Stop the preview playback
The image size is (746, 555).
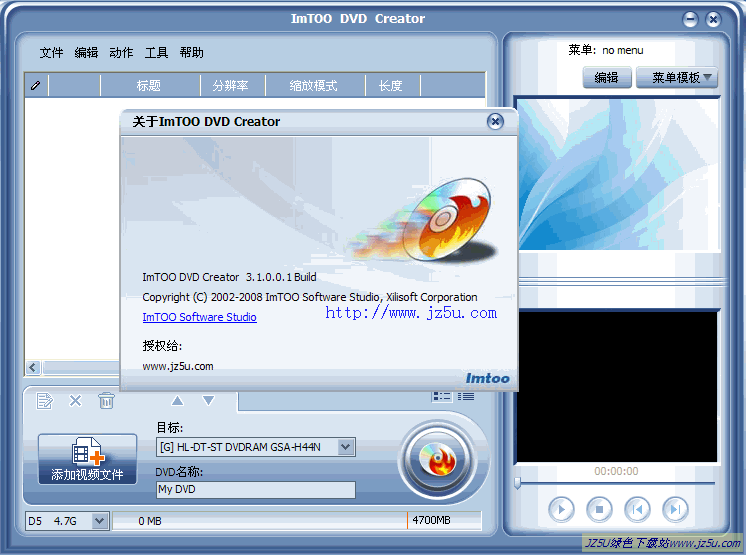pos(599,510)
